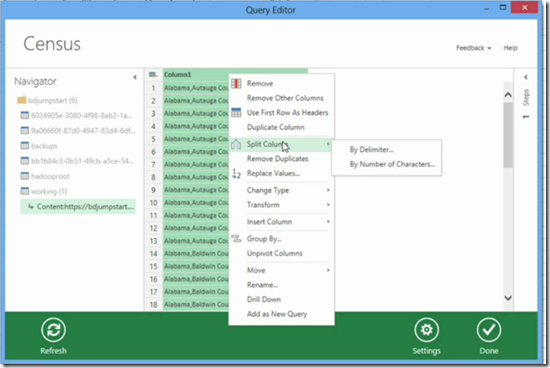The width and height of the screenshot is (550, 368).
Task: Click the bdjumpstart folder icon
Action: click(x=22, y=100)
